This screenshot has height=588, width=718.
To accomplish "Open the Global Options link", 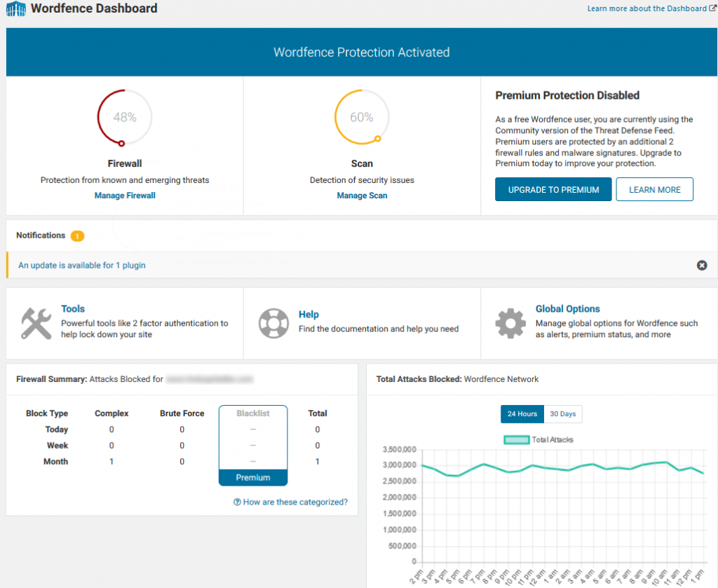I will 567,309.
